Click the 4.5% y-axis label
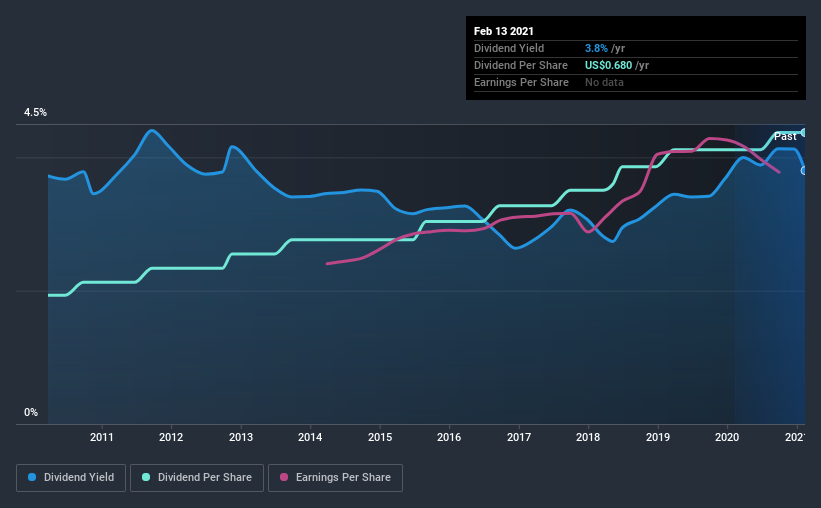The image size is (821, 508). 35,113
